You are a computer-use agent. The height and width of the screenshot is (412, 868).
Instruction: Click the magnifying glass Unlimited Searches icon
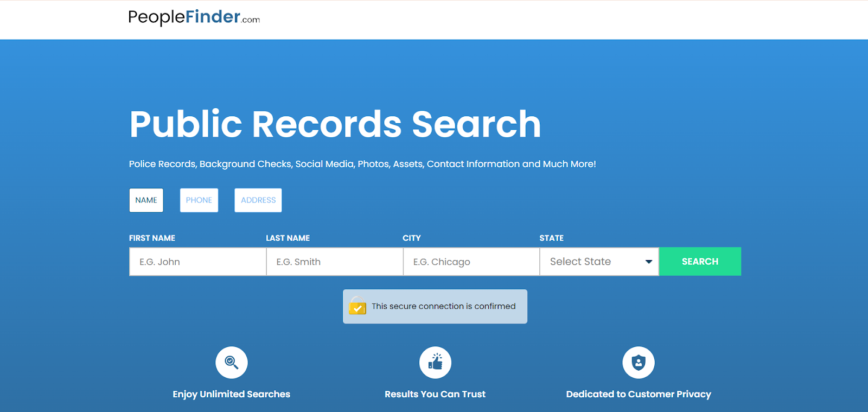232,363
